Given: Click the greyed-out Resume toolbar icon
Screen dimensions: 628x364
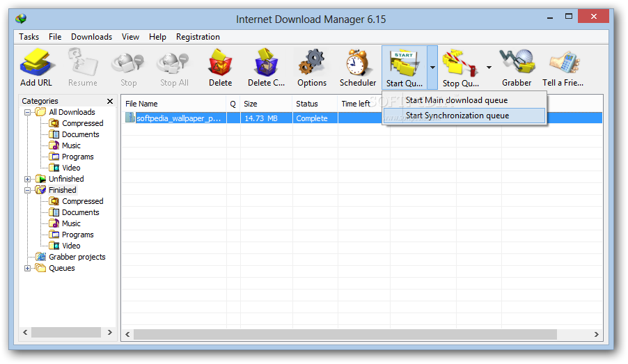Looking at the screenshot, I should [83, 62].
